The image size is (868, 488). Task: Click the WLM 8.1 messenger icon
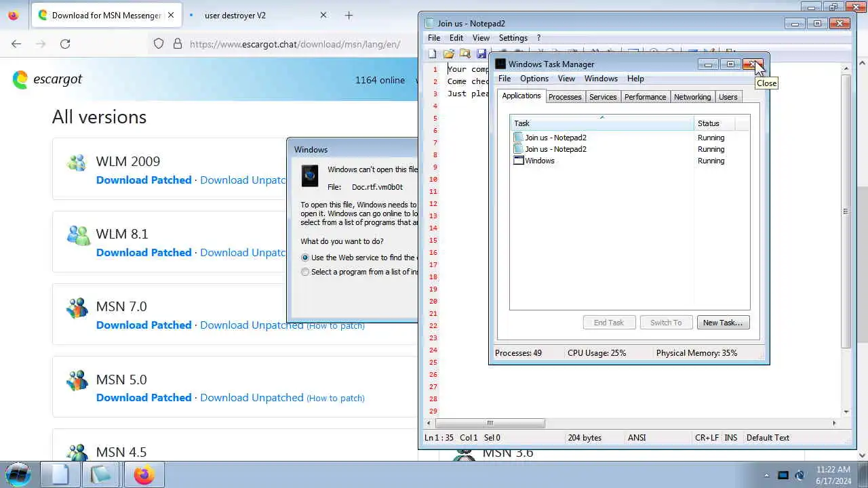click(78, 235)
